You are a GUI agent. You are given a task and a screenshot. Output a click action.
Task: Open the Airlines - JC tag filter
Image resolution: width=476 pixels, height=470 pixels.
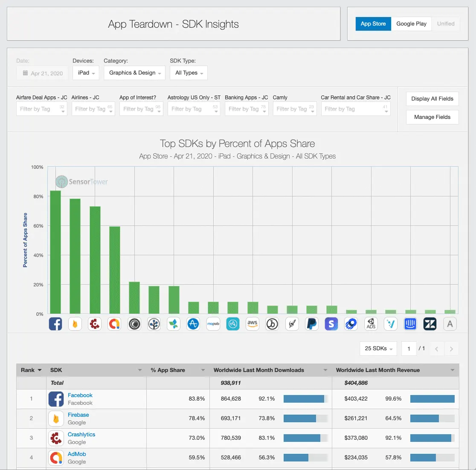point(93,109)
